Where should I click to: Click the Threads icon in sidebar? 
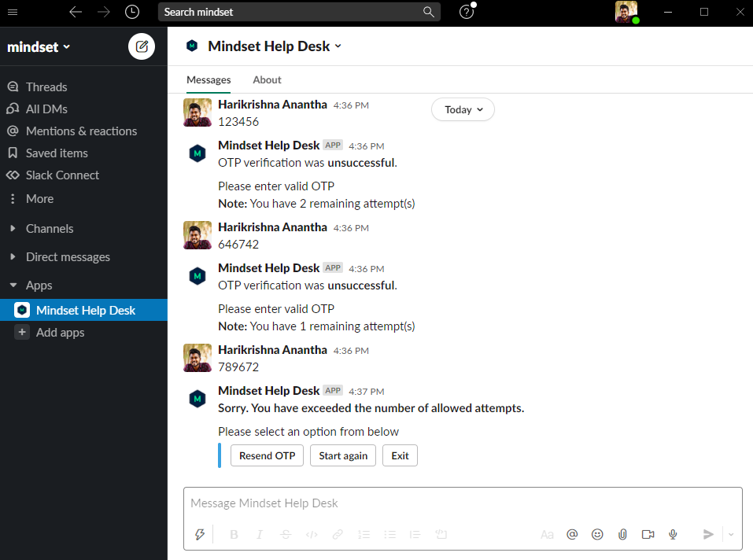[13, 87]
